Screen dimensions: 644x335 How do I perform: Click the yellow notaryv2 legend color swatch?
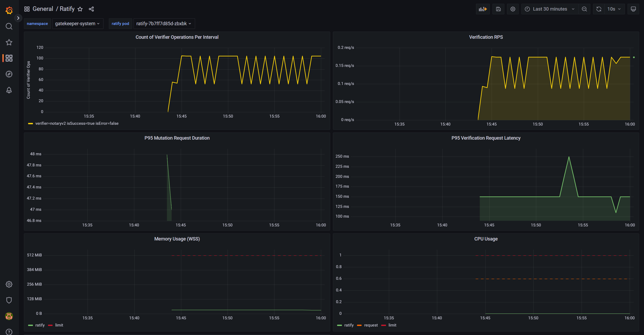click(x=31, y=123)
